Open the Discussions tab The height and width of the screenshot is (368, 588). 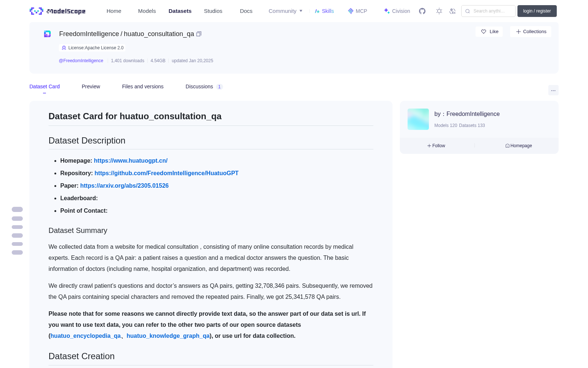click(204, 86)
